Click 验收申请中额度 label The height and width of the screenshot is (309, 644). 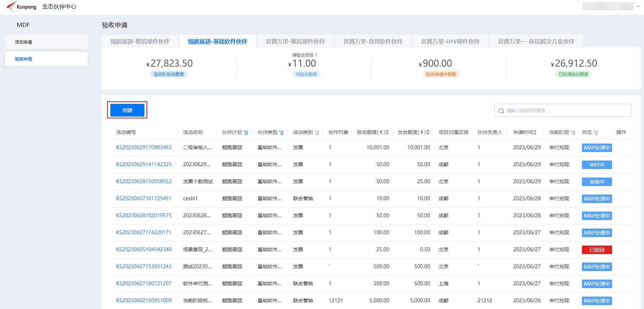(x=441, y=74)
